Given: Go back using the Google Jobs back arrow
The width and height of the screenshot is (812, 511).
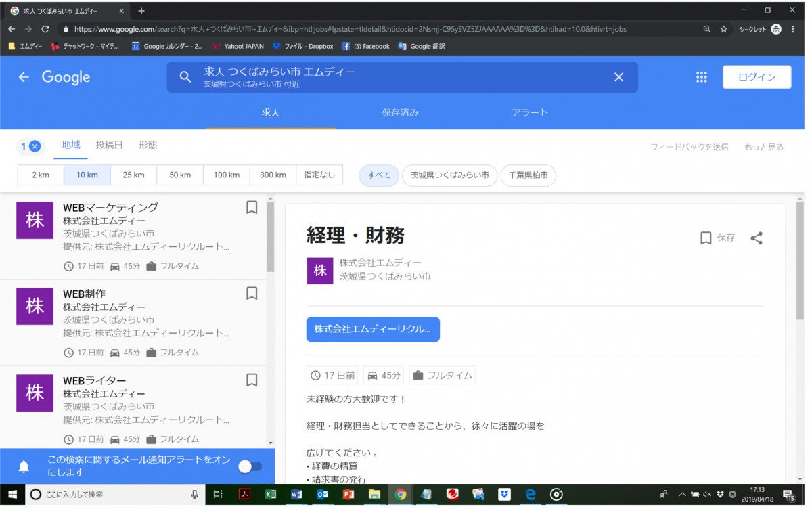Looking at the screenshot, I should point(24,77).
